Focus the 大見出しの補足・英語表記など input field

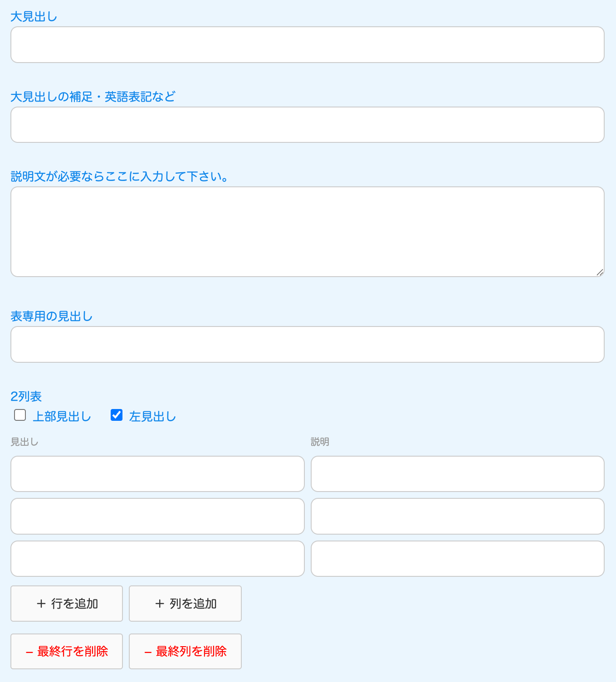(x=307, y=125)
